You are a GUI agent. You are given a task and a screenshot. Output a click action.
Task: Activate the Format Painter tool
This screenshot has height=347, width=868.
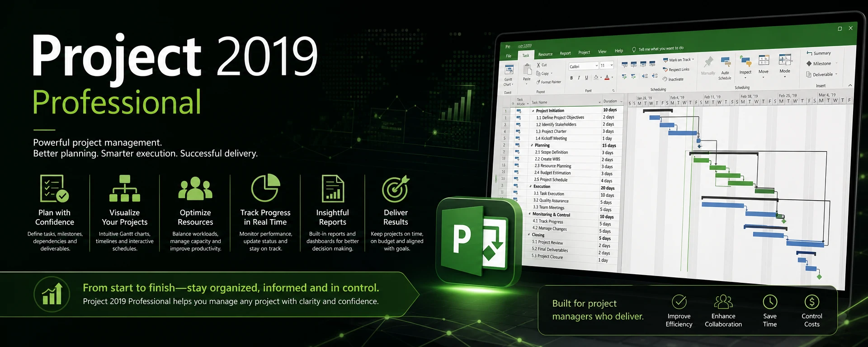click(x=548, y=82)
